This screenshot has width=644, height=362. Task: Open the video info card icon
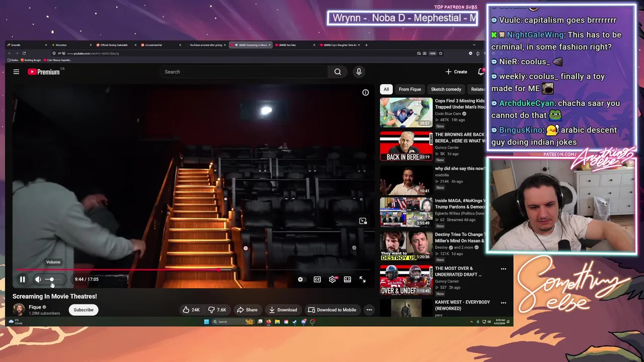(366, 93)
